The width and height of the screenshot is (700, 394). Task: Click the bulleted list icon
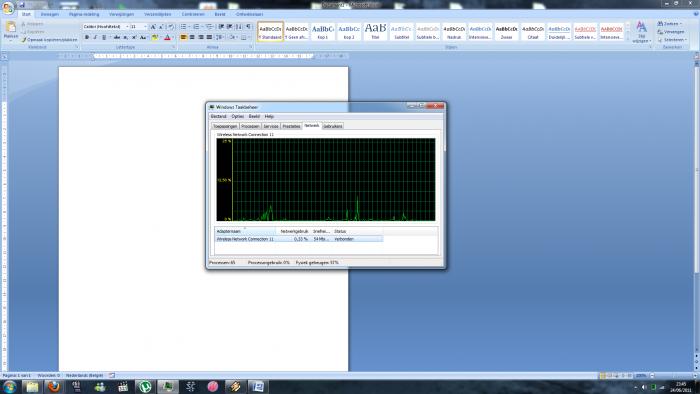pyautogui.click(x=183, y=27)
